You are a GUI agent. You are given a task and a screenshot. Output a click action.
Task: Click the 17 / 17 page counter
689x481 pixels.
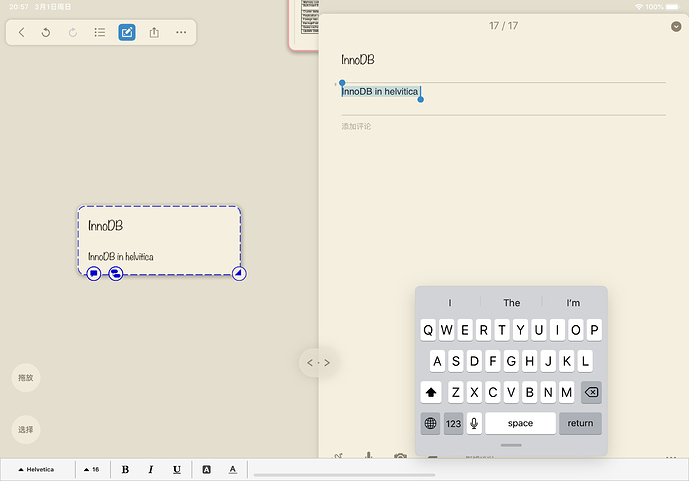pyautogui.click(x=504, y=26)
